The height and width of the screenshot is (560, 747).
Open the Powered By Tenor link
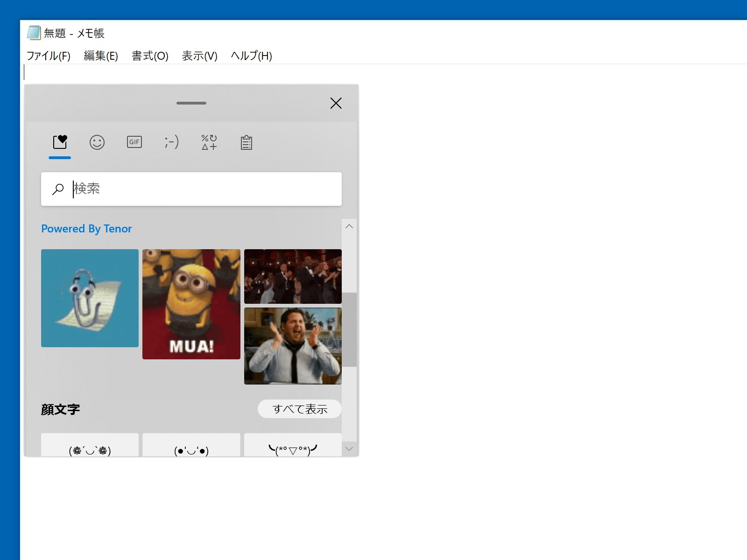[x=86, y=229]
